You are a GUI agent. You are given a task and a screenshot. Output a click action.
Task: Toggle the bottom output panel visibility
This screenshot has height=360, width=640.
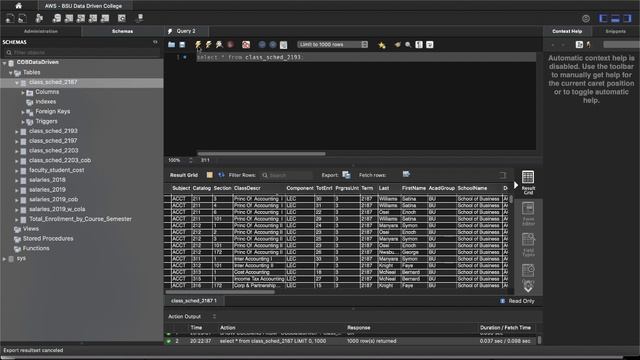(x=615, y=18)
